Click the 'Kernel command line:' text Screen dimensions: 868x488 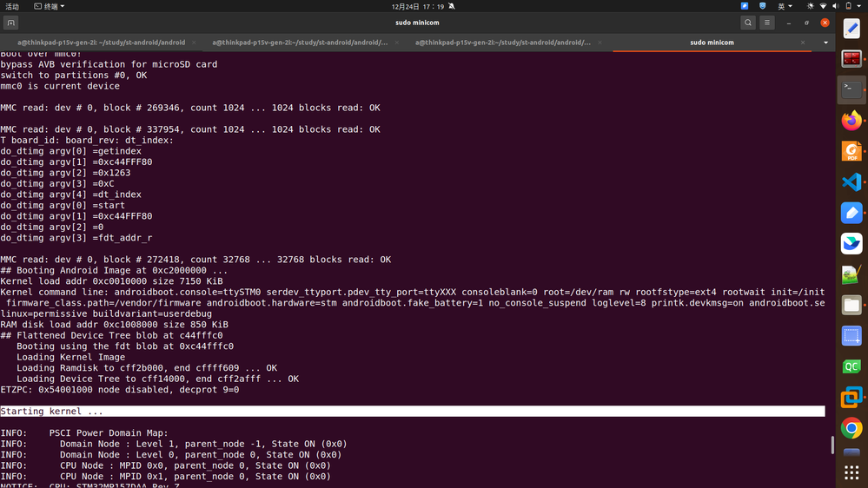(x=54, y=292)
